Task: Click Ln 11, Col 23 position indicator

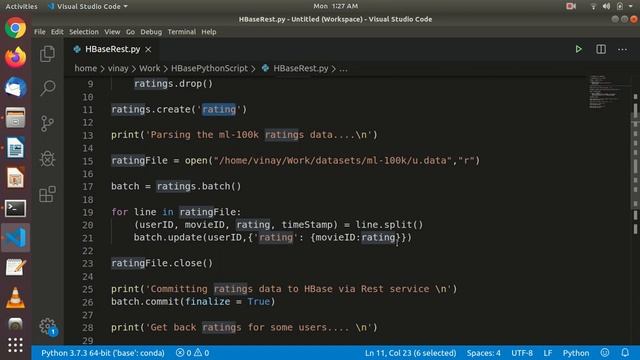Action: tap(410, 353)
